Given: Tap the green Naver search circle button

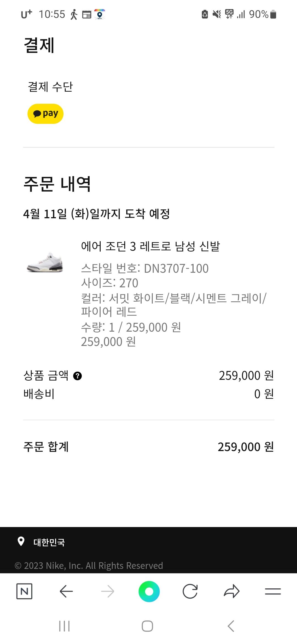Looking at the screenshot, I should coord(149,591).
